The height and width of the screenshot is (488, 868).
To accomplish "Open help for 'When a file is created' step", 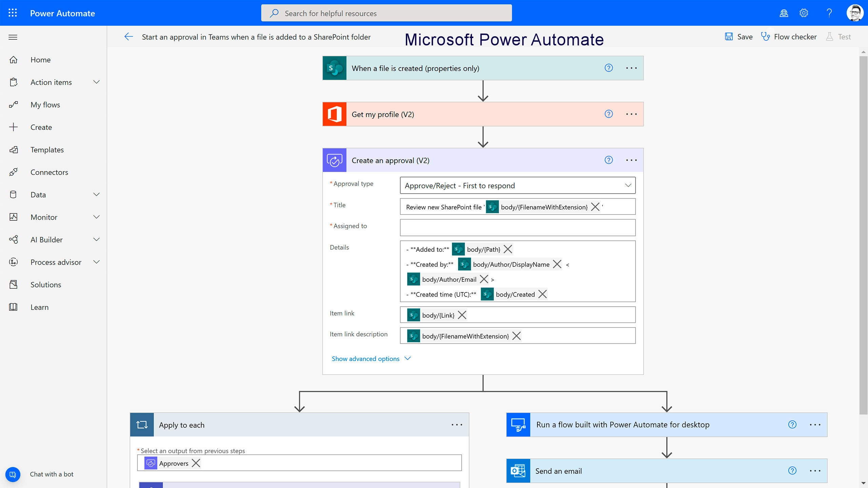I will [x=609, y=68].
